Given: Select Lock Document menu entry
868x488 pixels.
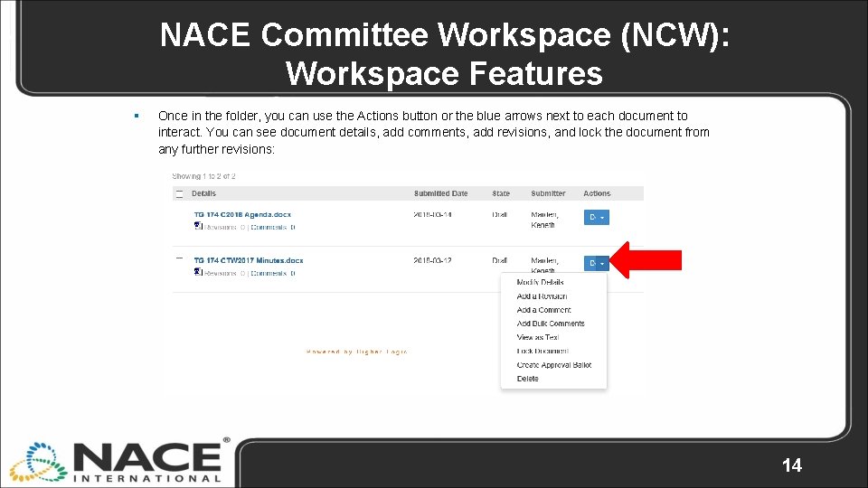Looking at the screenshot, I should click(x=542, y=352).
